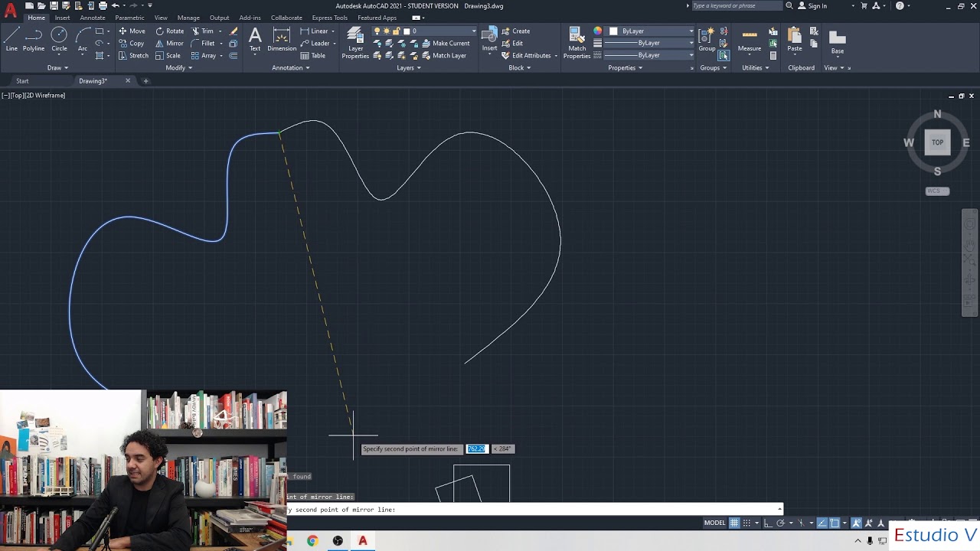Open Layer Properties manager
This screenshot has width=980, height=551.
click(x=355, y=43)
